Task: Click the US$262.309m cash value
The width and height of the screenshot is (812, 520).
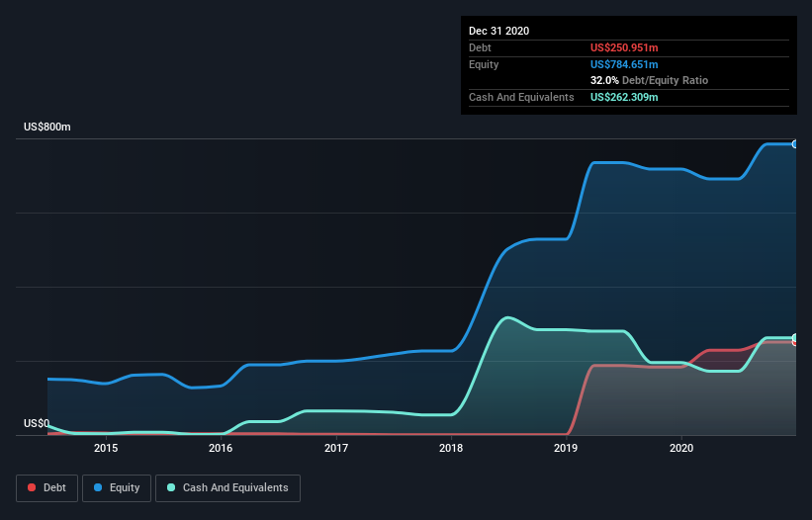Action: pos(624,97)
